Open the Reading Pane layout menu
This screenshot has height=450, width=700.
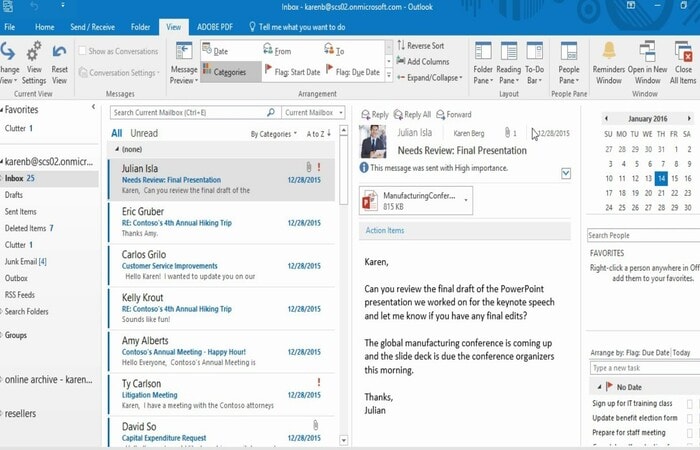[x=508, y=63]
